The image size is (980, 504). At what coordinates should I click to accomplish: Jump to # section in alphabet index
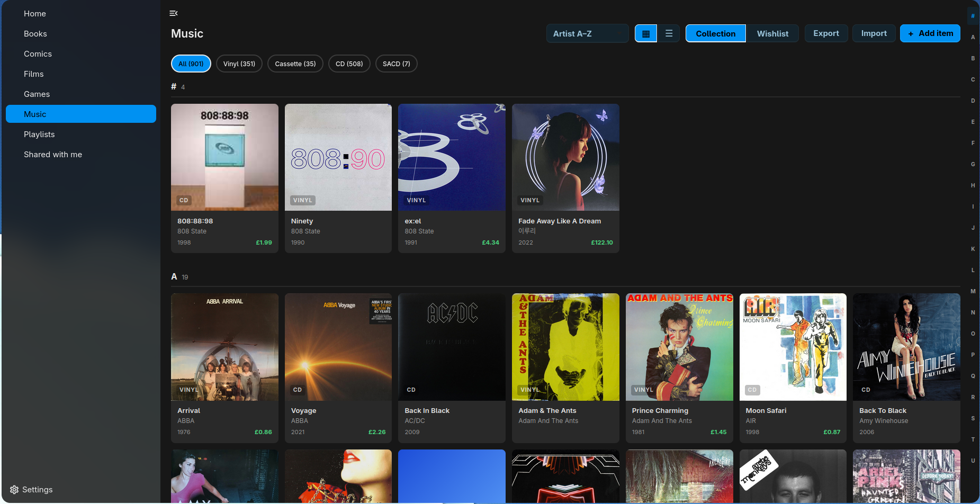pyautogui.click(x=973, y=16)
